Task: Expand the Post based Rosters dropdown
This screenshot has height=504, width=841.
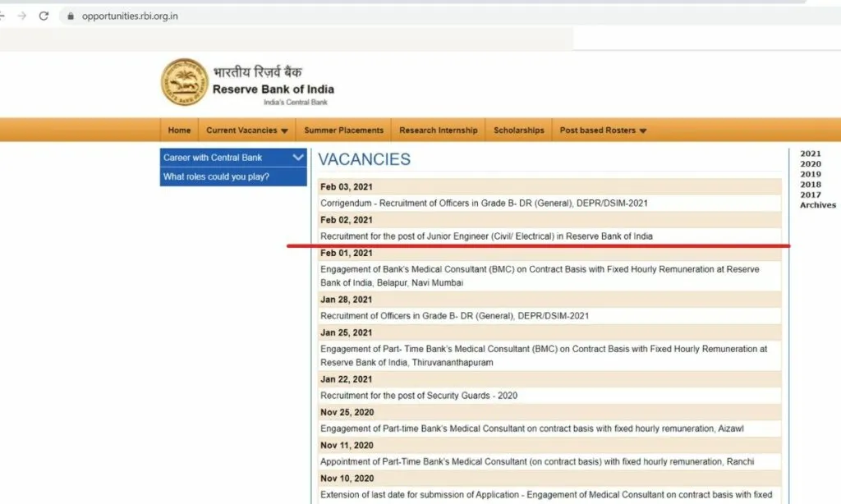Action: 603,131
